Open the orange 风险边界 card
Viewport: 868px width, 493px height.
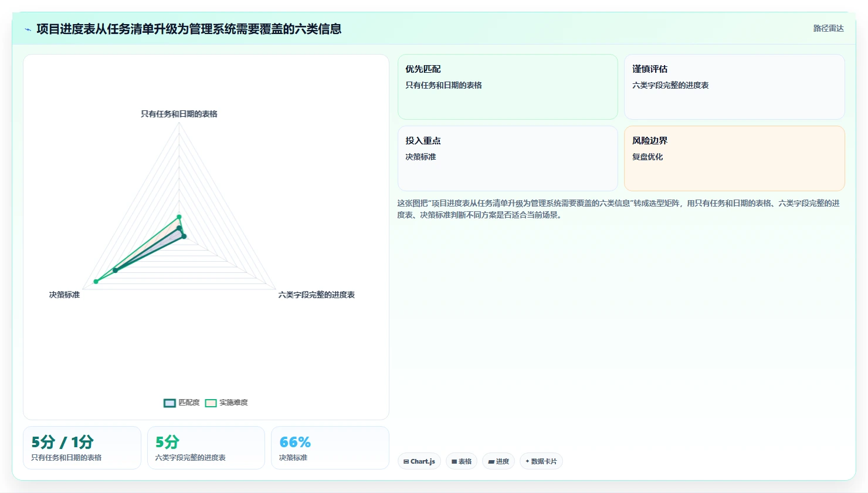[x=734, y=158]
